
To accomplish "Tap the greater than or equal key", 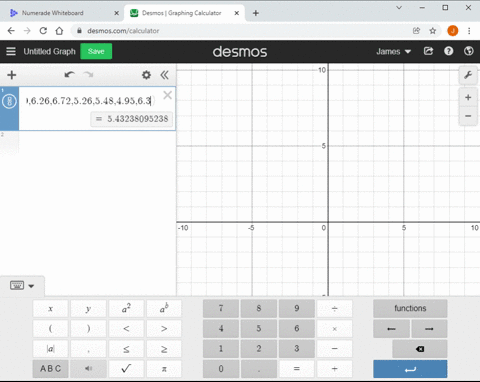I will tap(164, 349).
